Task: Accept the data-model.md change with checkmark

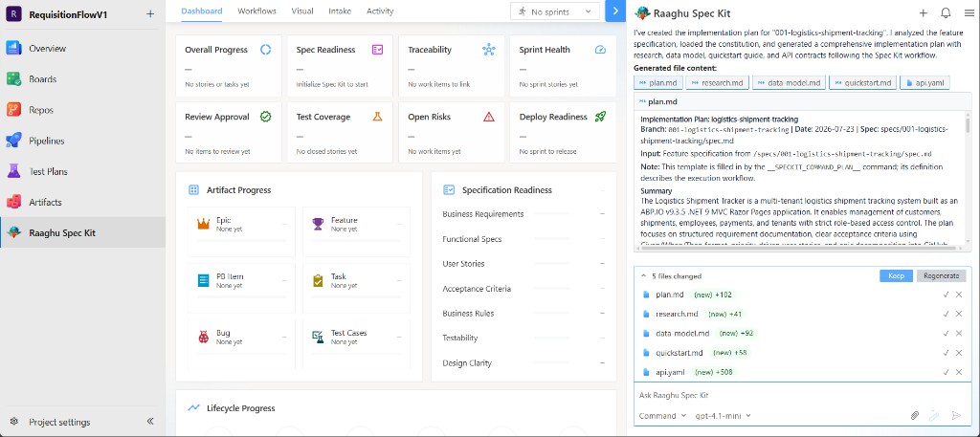Action: click(947, 334)
